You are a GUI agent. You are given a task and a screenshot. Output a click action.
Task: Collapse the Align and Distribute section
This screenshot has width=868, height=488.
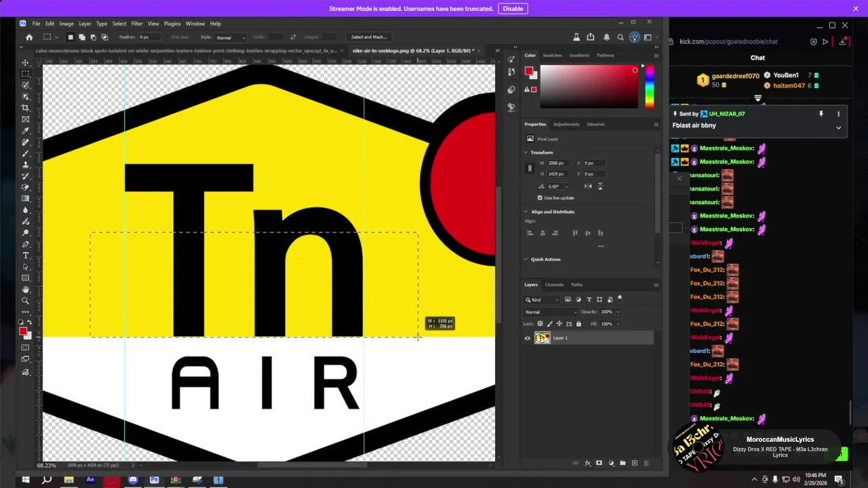tap(526, 212)
